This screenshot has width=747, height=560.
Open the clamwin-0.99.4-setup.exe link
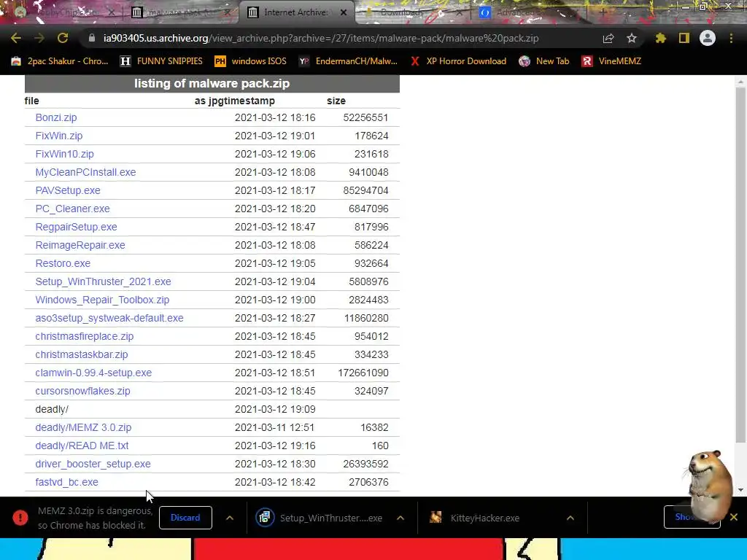(93, 373)
